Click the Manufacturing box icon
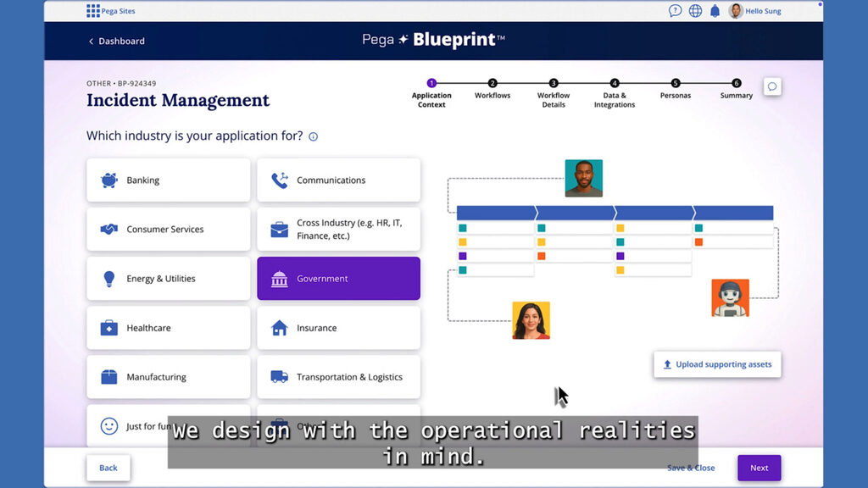 click(x=109, y=377)
